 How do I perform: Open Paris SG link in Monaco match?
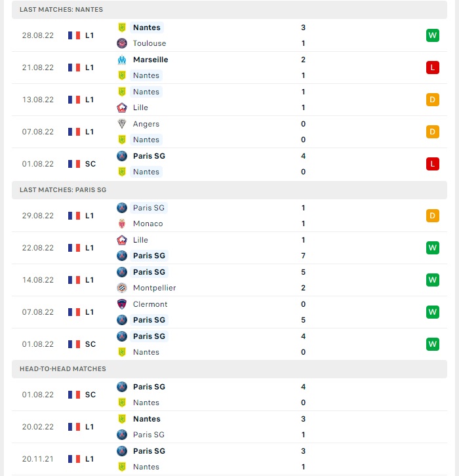[149, 208]
